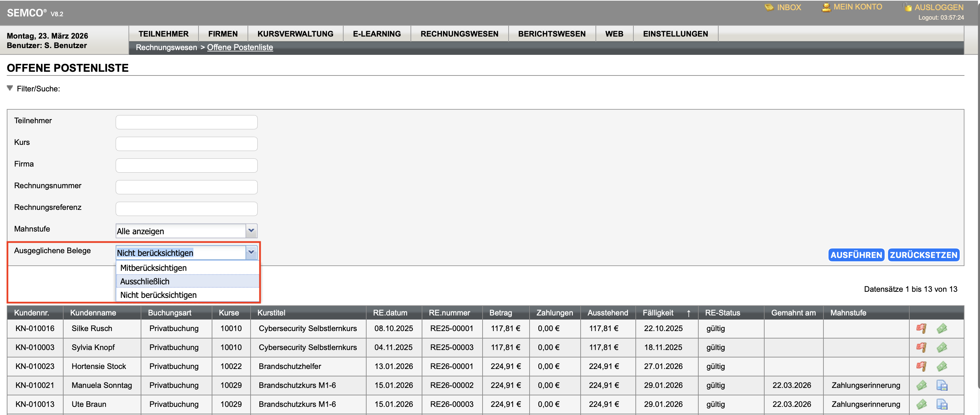Click the Rechnungsnummer input field

pos(186,187)
